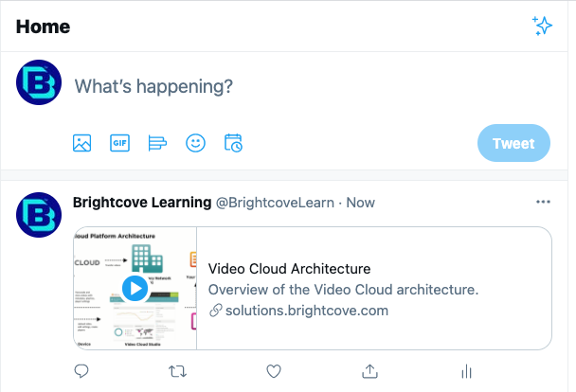Schedule the tweet with calendar icon

coord(233,143)
